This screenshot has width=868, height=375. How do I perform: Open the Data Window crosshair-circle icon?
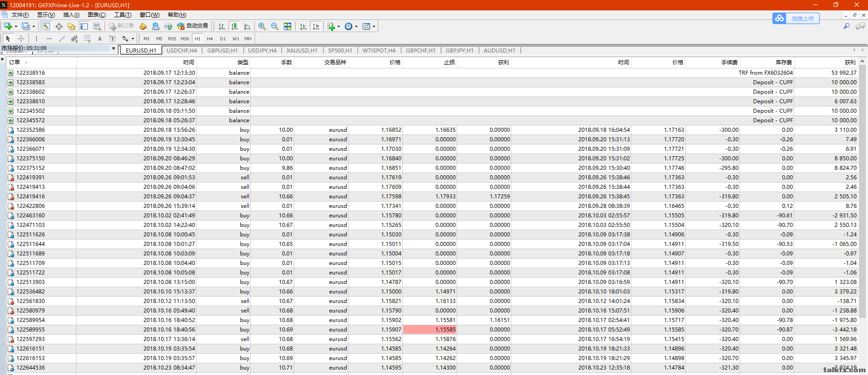(59, 26)
